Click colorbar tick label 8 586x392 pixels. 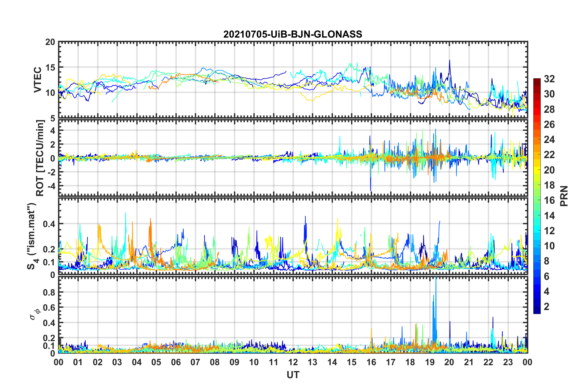[547, 261]
